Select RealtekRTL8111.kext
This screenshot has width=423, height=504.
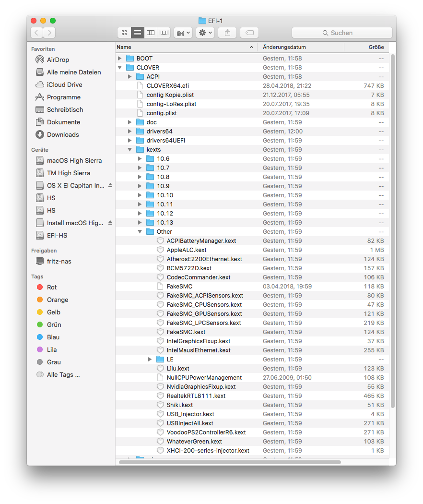click(x=252, y=396)
